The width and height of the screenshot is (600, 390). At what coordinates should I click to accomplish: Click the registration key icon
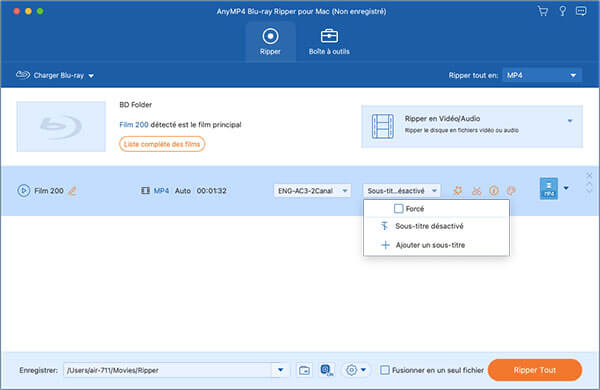coord(562,11)
